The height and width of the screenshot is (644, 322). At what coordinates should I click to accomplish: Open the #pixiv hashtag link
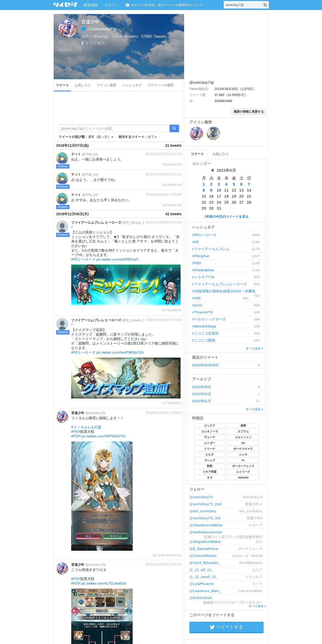coord(197,305)
